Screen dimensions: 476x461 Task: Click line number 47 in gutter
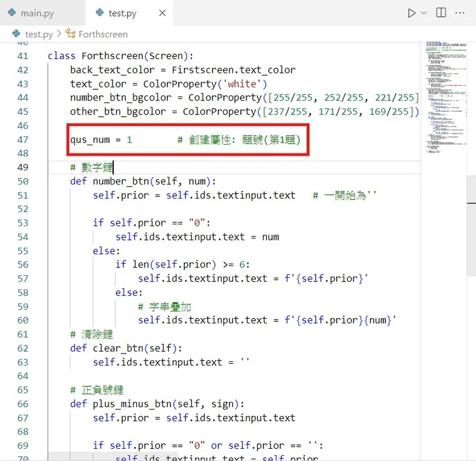(23, 140)
